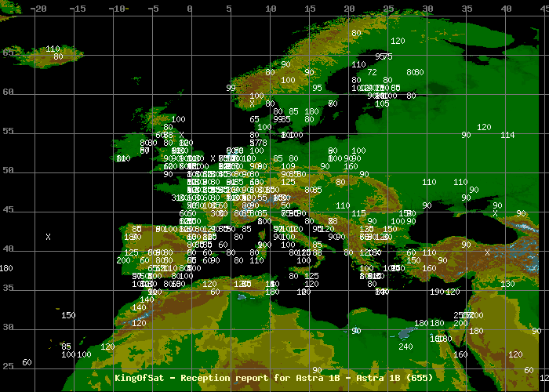Click the 240 marker in Egypt
This screenshot has width=549, height=392.
405,347
